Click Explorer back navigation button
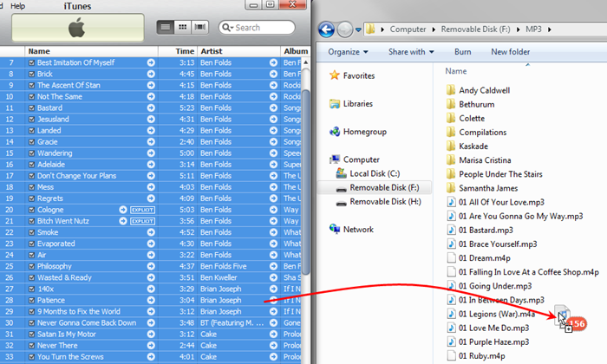 point(326,29)
